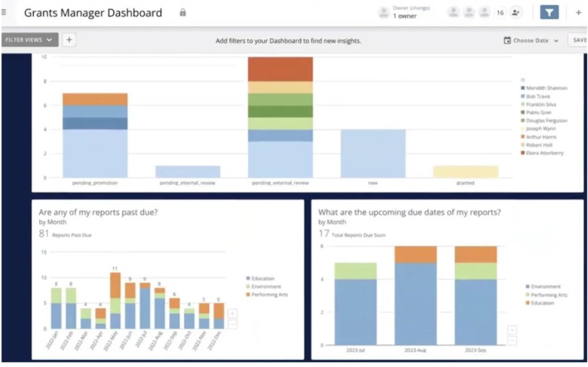
Task: Click Performing Arts legend in upcoming due dates chart
Action: click(546, 295)
